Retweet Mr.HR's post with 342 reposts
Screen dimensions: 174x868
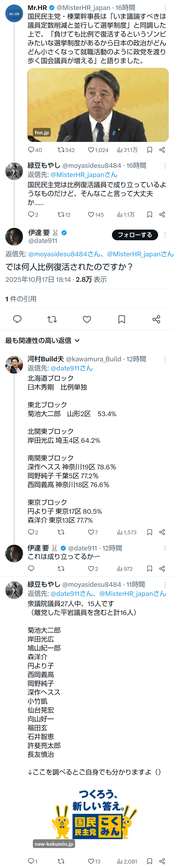(61, 150)
